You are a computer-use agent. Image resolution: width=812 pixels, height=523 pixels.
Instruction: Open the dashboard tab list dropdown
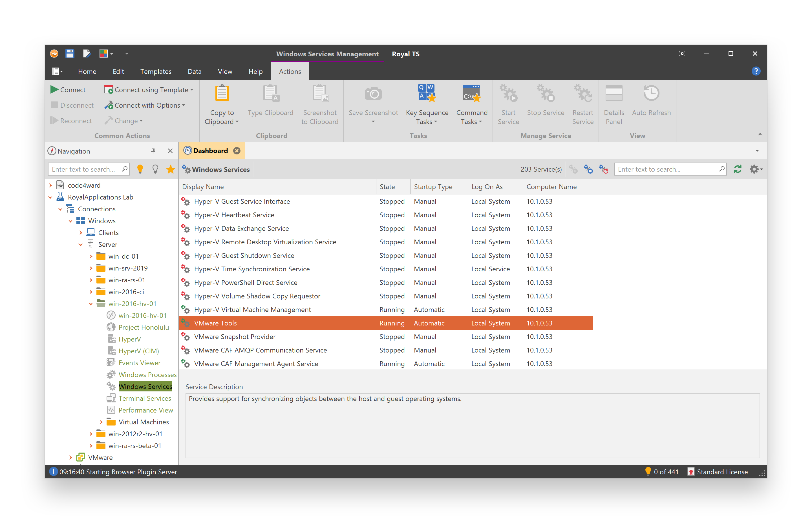pos(757,151)
